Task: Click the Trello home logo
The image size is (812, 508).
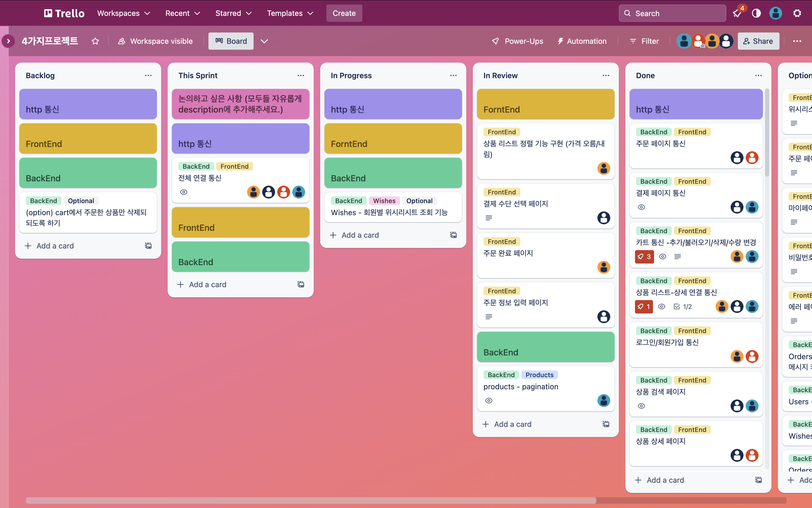Action: [64, 13]
